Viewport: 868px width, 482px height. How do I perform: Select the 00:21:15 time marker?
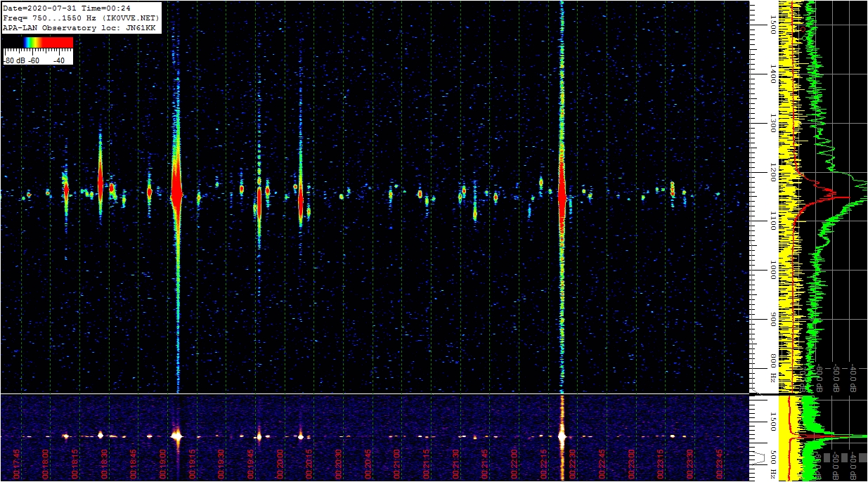click(426, 465)
